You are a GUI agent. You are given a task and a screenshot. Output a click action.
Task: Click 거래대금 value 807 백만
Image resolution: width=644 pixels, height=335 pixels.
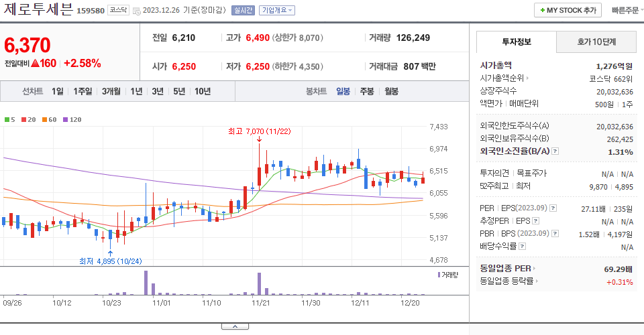click(x=419, y=66)
